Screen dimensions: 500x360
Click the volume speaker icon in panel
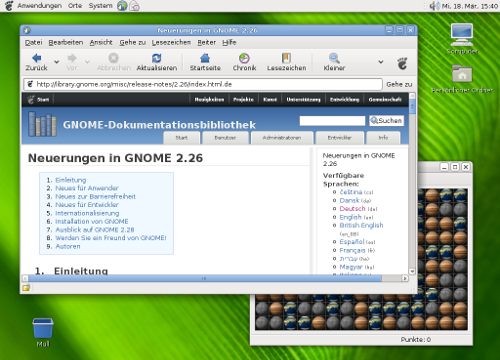click(434, 6)
